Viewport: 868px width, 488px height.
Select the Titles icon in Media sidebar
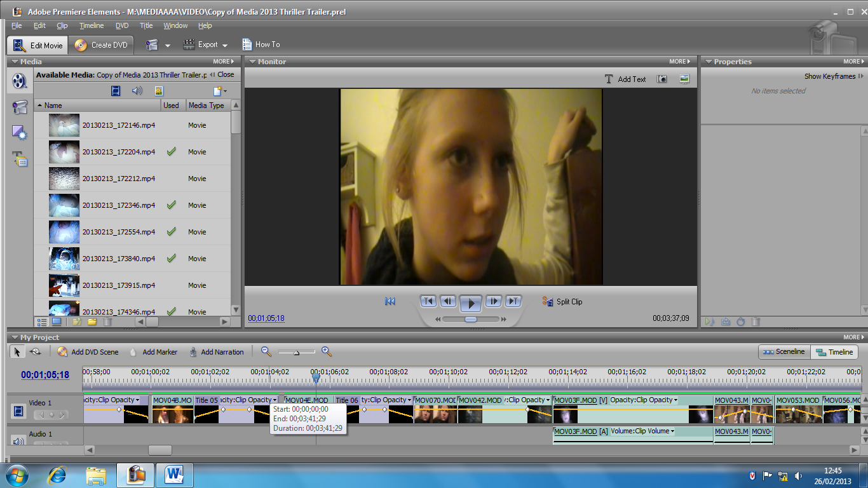click(x=20, y=159)
